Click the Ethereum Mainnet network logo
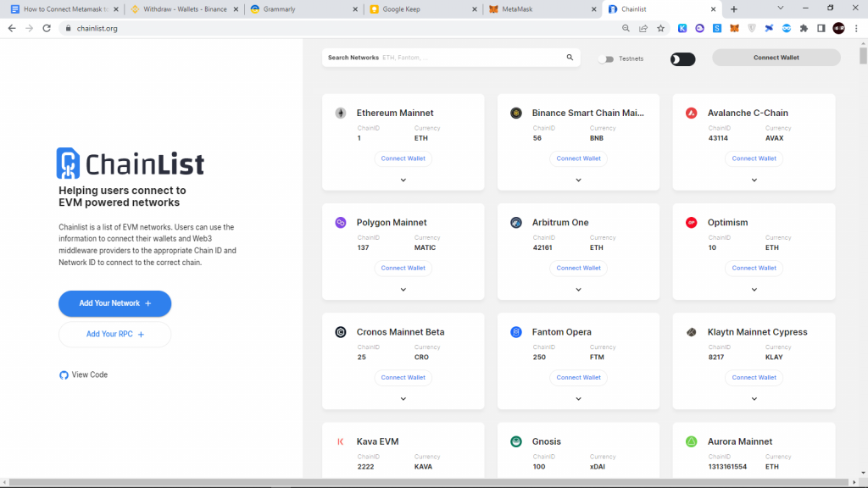 [341, 112]
